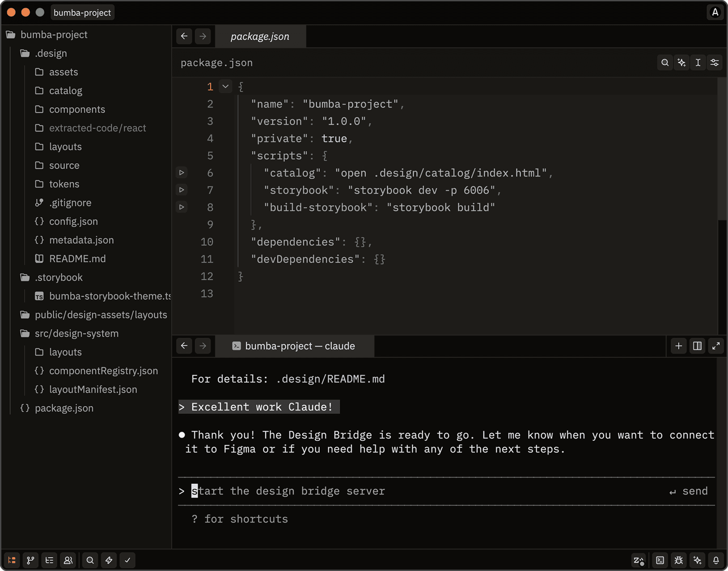
Task: Open README.md in the file tree
Action: (70, 259)
